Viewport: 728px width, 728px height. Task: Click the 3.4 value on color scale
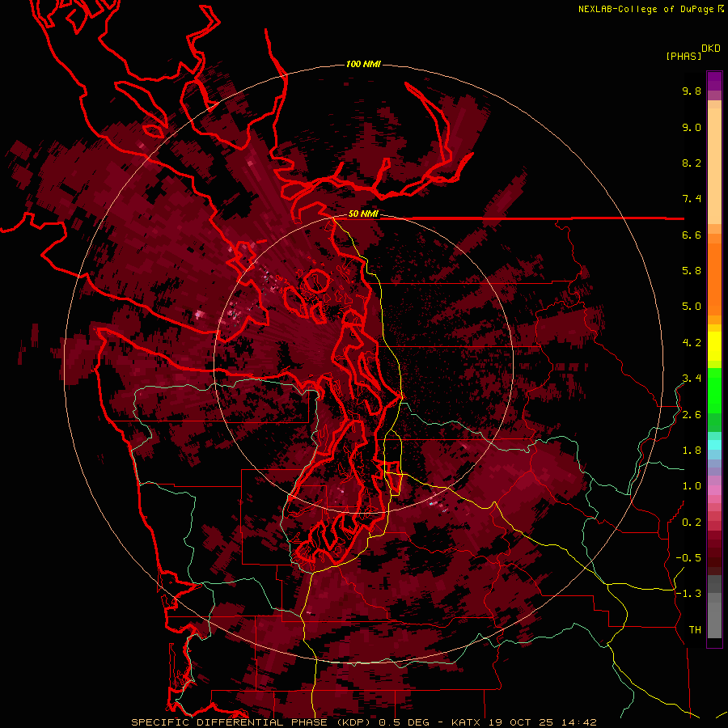[x=692, y=379]
